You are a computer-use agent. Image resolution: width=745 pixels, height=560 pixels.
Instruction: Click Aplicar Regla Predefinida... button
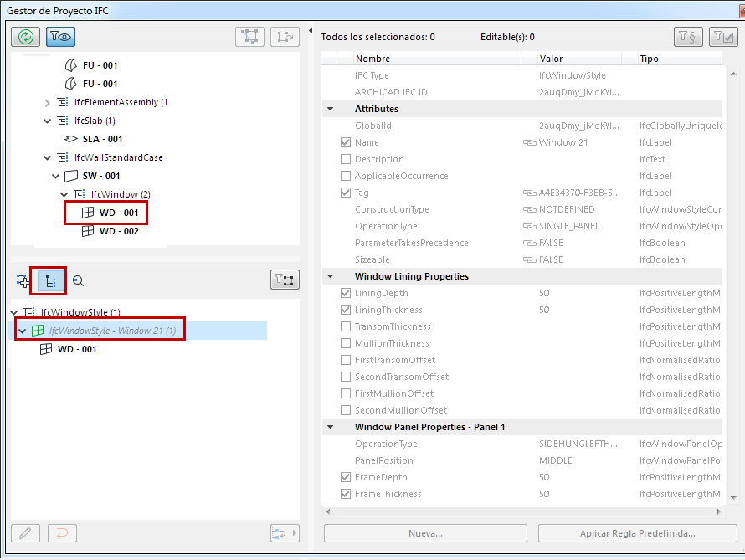click(x=637, y=533)
